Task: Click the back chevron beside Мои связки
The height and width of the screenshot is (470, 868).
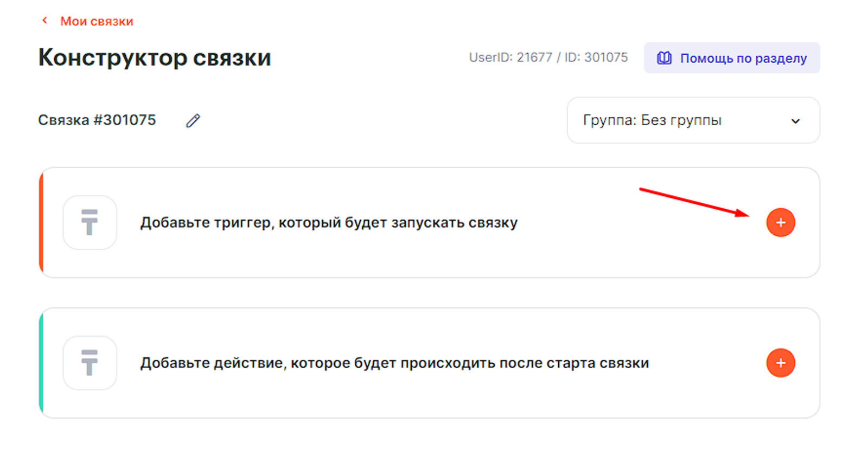Action: click(x=44, y=21)
